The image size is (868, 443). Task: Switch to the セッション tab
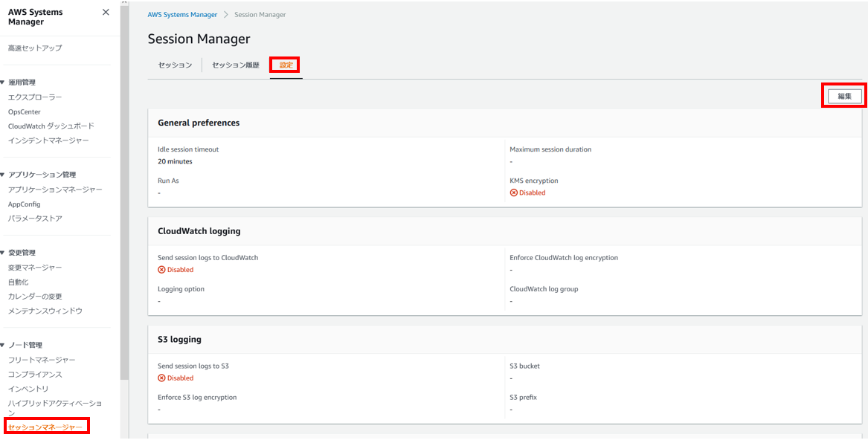point(175,65)
